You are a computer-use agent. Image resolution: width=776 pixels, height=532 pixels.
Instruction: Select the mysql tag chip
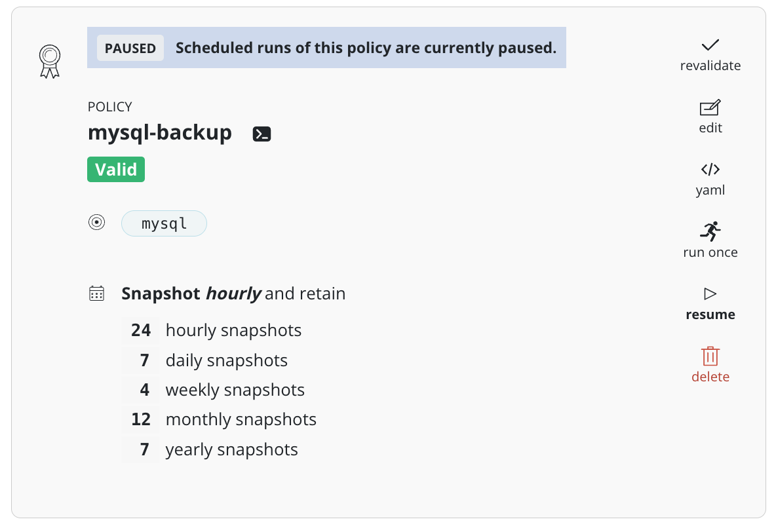pyautogui.click(x=164, y=223)
